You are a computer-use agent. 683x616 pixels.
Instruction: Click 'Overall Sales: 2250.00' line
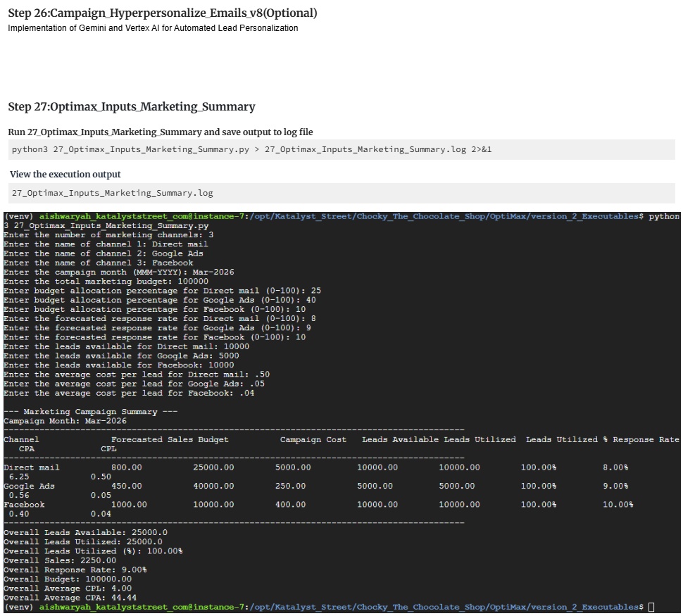click(60, 560)
